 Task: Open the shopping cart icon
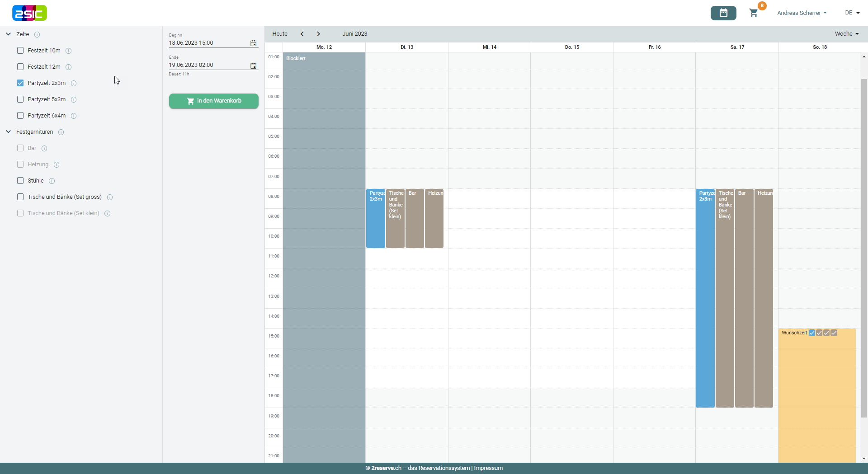click(x=753, y=13)
